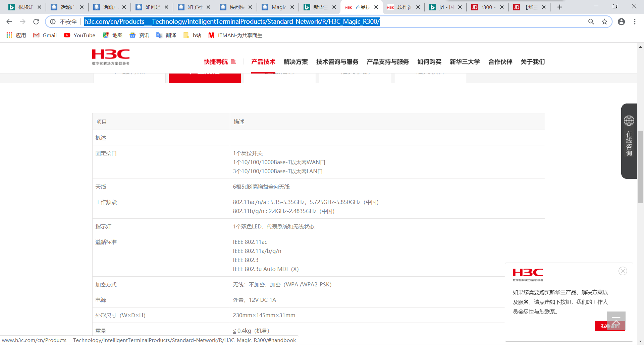Viewport: 644px width, 345px height.
Task: Open the zoom magnifier icon in address bar
Action: click(591, 22)
